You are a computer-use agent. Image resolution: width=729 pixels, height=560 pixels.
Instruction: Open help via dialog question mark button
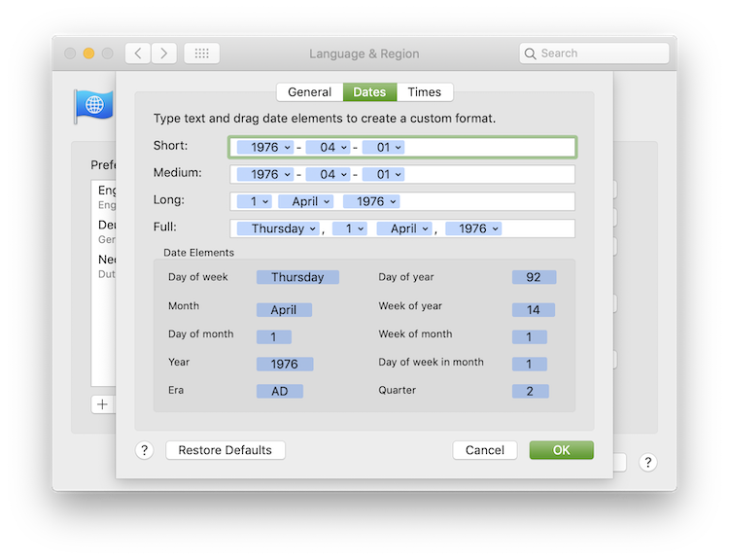pos(145,450)
